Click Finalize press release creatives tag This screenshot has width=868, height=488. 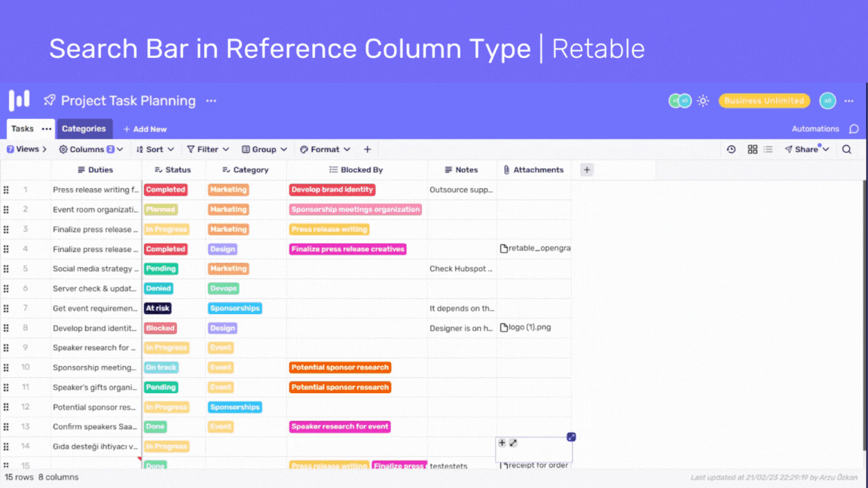[347, 249]
